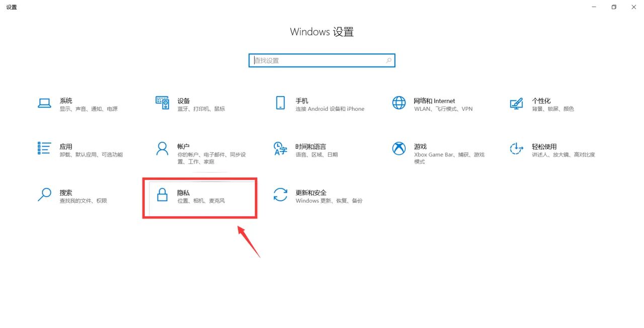Image resolution: width=644 pixels, height=328 pixels.
Task: Open the 系统 (System) settings icon
Action: pyautogui.click(x=45, y=103)
